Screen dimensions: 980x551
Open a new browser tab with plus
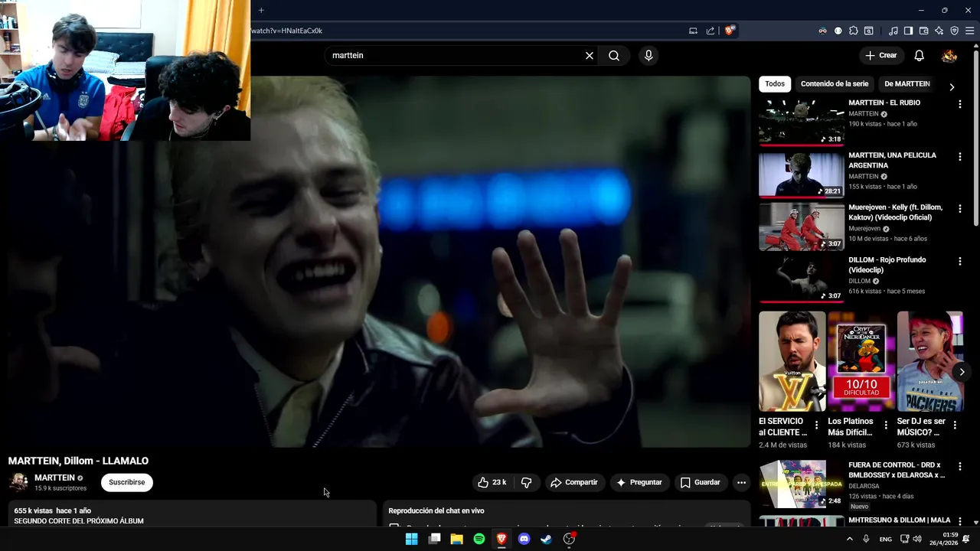point(261,10)
